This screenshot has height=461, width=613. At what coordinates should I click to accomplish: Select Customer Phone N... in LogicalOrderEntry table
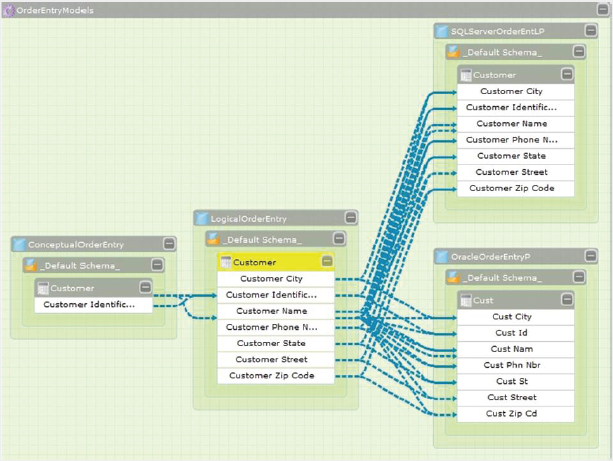point(276,327)
